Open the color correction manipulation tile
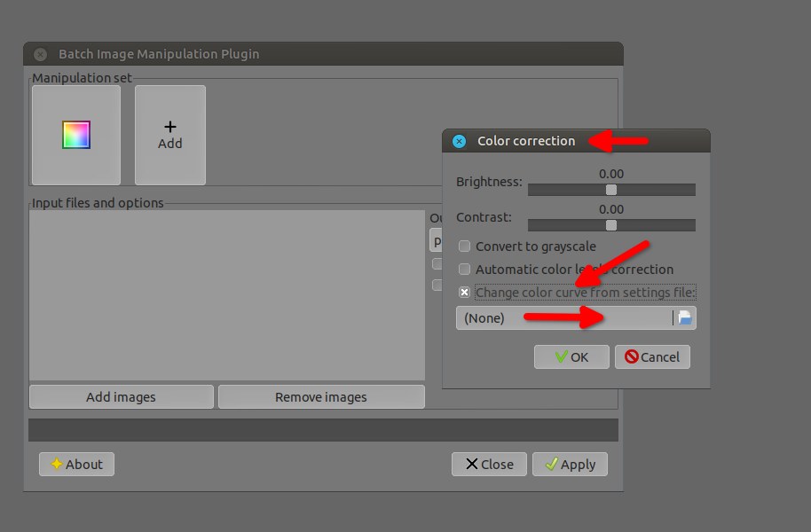The image size is (811, 532). tap(76, 135)
